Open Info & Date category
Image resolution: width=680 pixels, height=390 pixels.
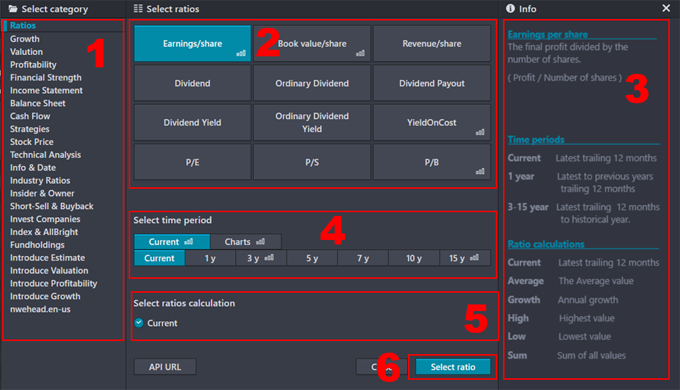coord(33,168)
